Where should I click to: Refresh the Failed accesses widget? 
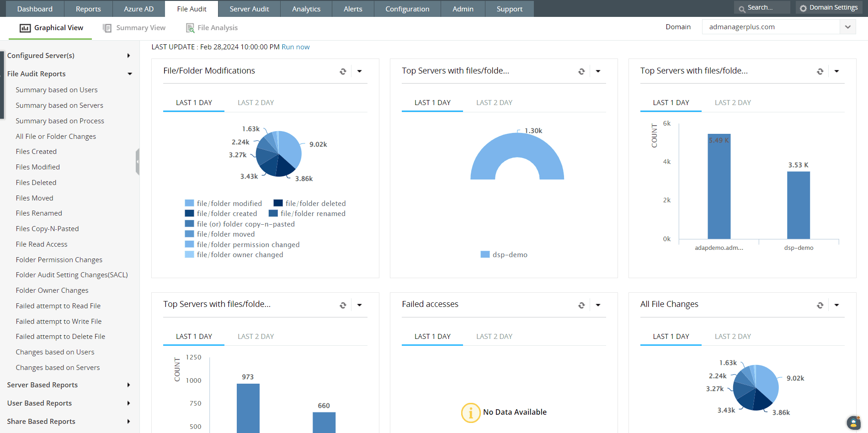(x=581, y=305)
